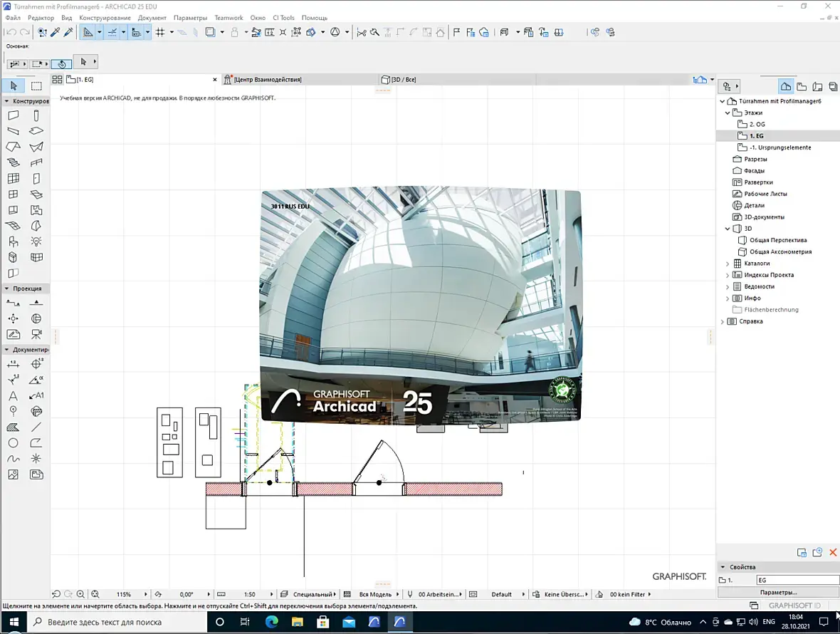Expand the Индексы Проекта tree node
The width and height of the screenshot is (840, 634).
click(x=728, y=275)
